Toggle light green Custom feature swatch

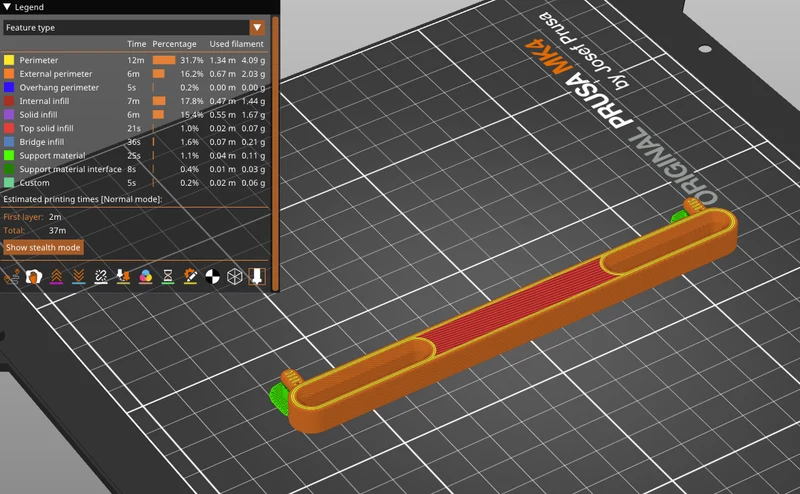click(9, 183)
